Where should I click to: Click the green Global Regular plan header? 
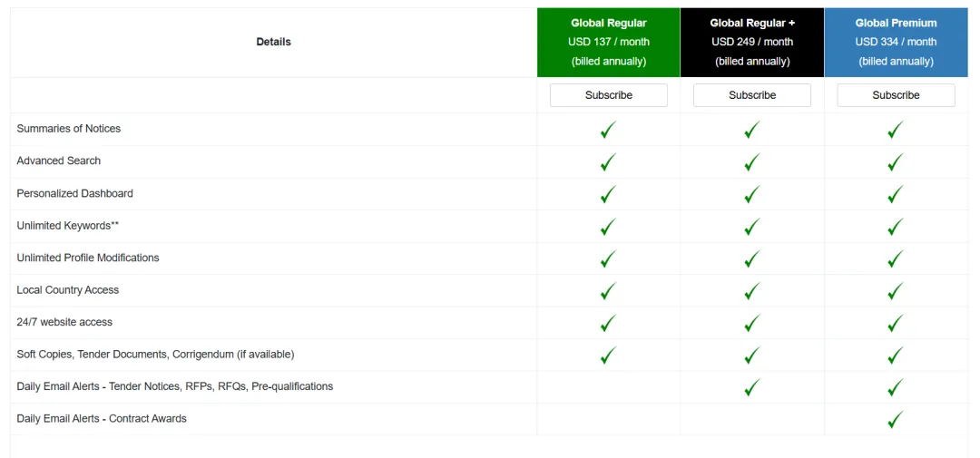(608, 42)
